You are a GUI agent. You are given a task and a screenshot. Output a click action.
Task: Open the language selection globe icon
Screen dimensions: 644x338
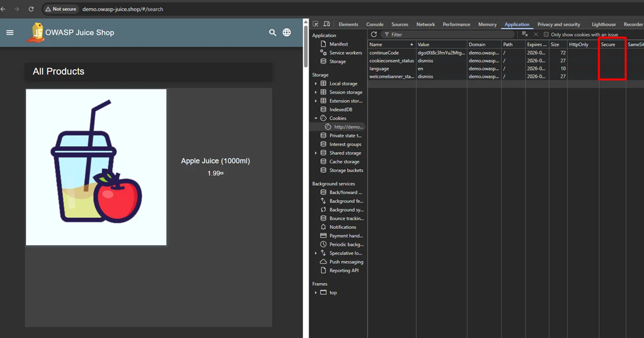[286, 33]
